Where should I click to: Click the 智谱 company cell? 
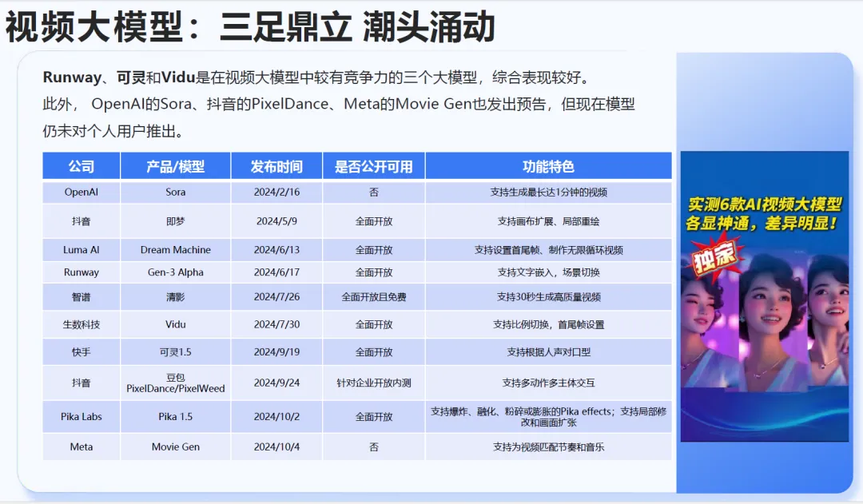82,297
